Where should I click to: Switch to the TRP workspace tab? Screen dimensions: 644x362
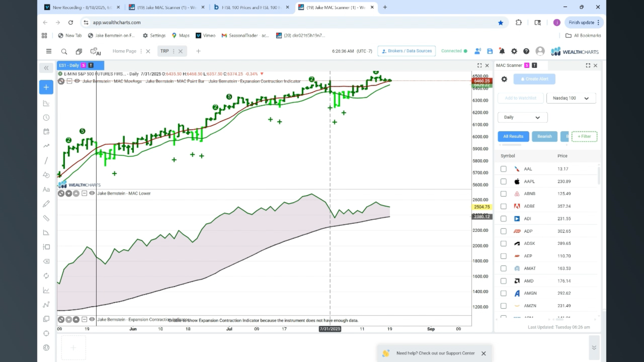point(164,51)
